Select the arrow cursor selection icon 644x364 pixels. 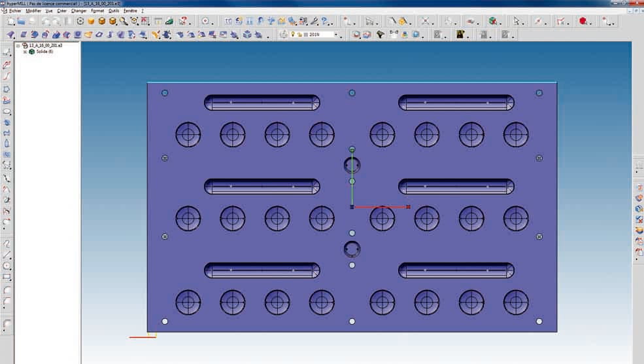517,20
